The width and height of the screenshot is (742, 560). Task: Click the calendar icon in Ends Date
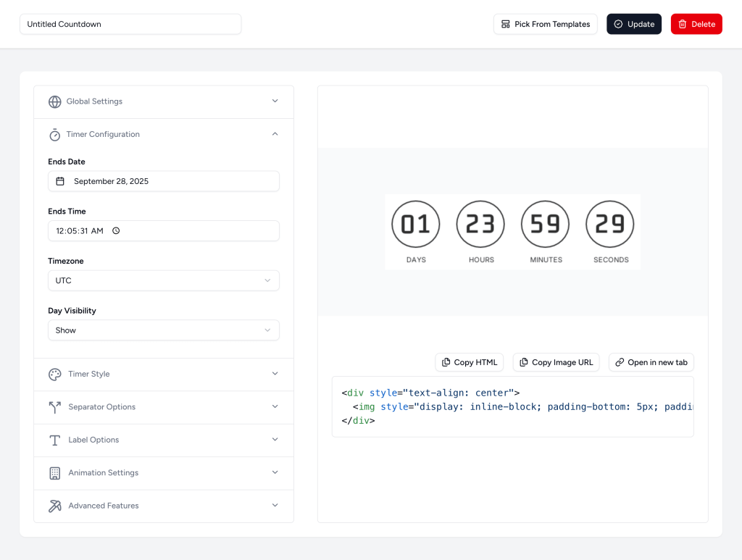(x=61, y=181)
